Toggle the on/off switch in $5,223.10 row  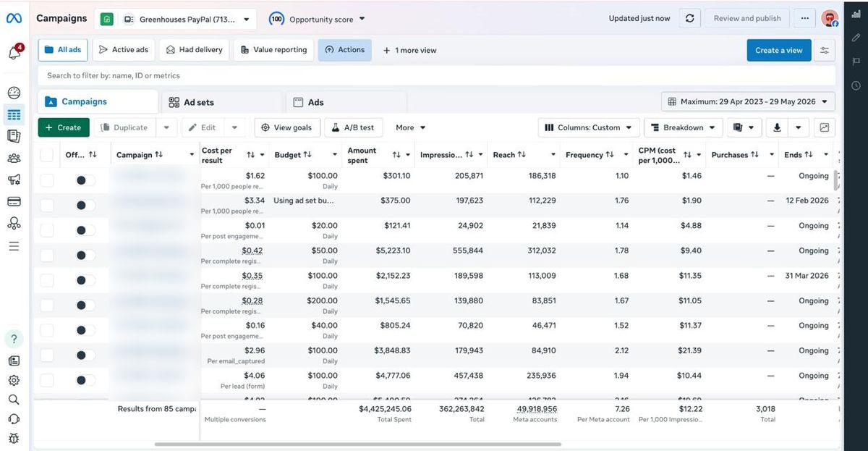point(85,256)
